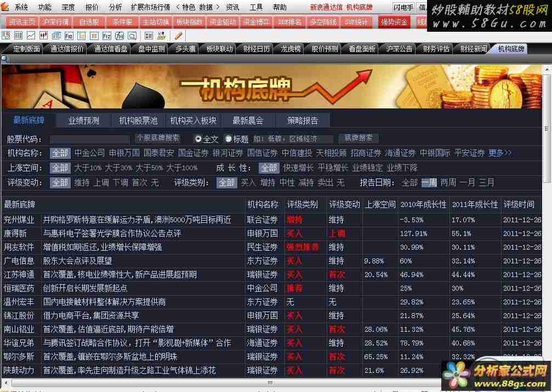Filter institutions by 申银万国
This screenshot has height=392, width=552.
tap(124, 153)
